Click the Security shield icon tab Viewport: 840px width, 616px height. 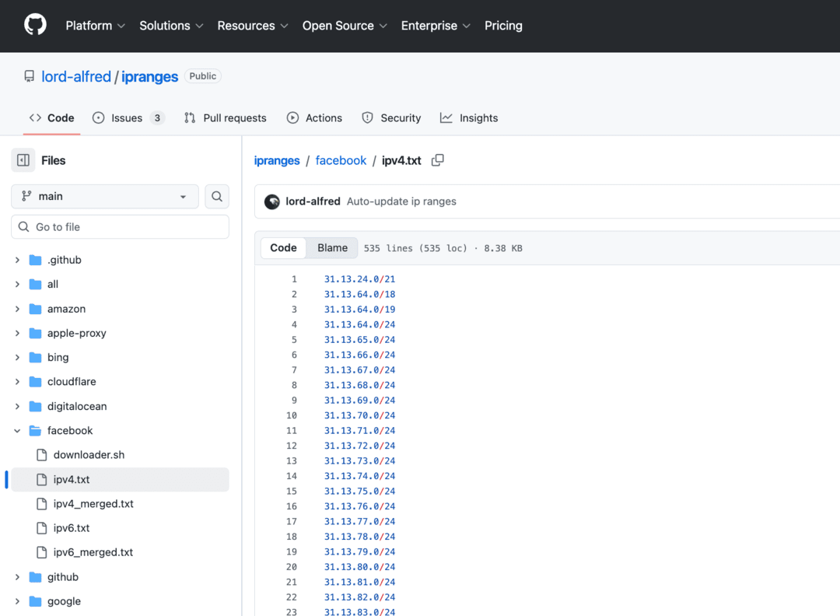pos(366,117)
